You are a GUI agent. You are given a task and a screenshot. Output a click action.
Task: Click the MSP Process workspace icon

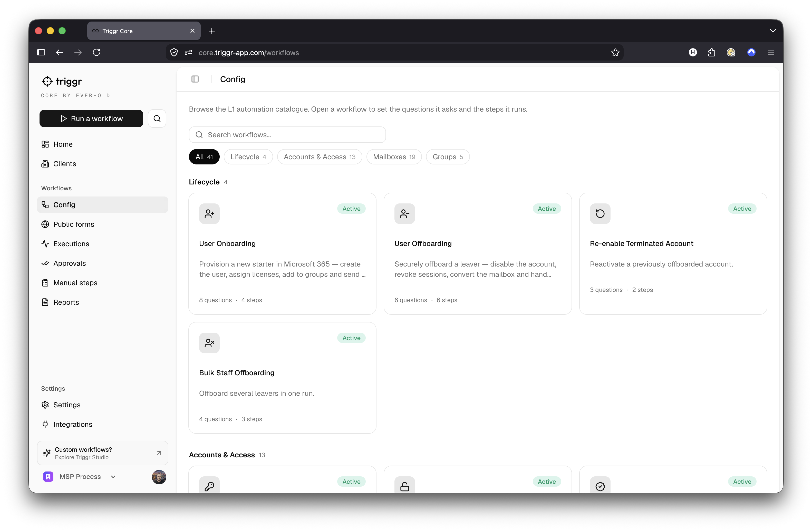tap(48, 476)
